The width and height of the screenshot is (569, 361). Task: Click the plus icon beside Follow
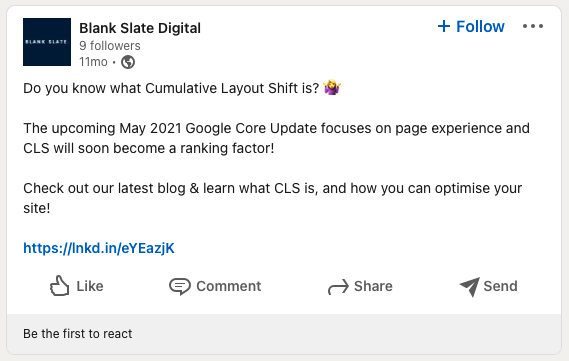click(x=444, y=26)
